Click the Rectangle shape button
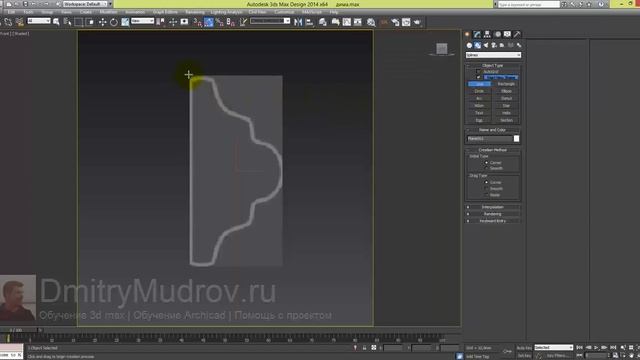Viewport: 640px width, 360px height. [x=507, y=84]
